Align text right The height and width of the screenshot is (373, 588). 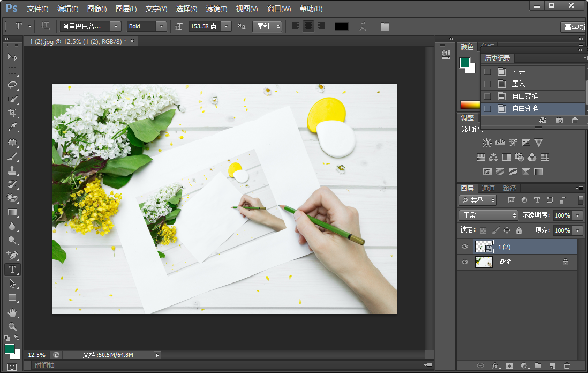click(x=321, y=26)
